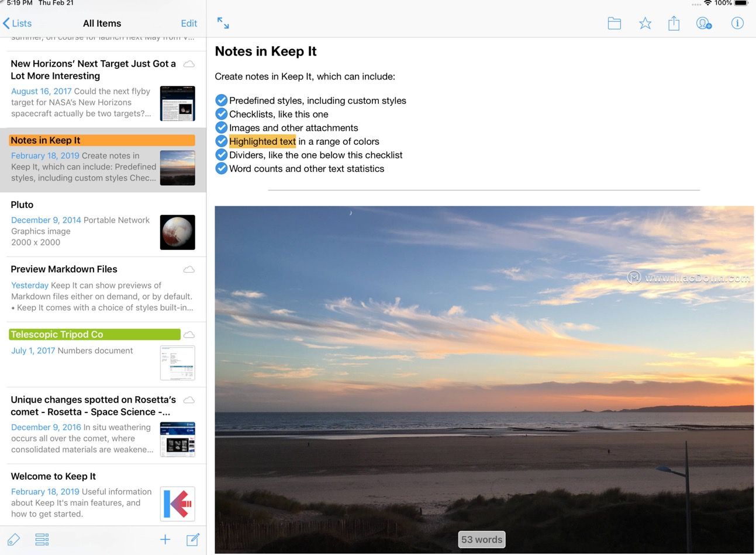Check the Wi-Fi status icon

coord(707,3)
